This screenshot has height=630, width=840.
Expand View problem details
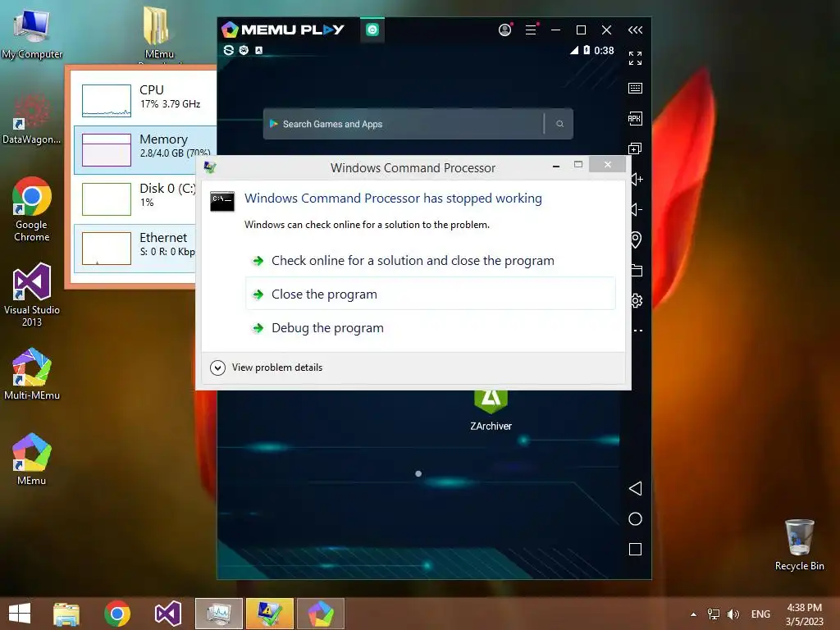tap(267, 367)
